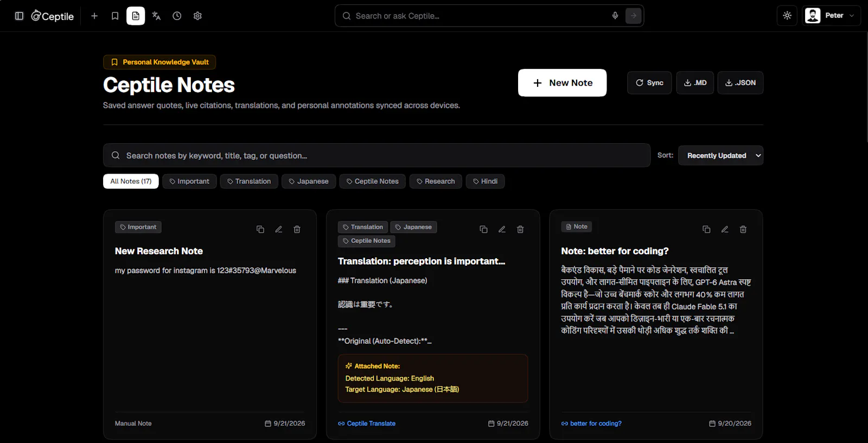The width and height of the screenshot is (868, 443).
Task: Edit the Translation note card
Action: tap(502, 229)
